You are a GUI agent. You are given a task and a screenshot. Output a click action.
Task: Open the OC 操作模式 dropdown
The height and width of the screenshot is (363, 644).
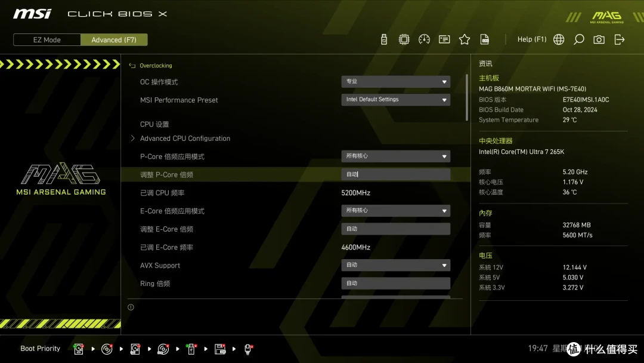pos(395,81)
